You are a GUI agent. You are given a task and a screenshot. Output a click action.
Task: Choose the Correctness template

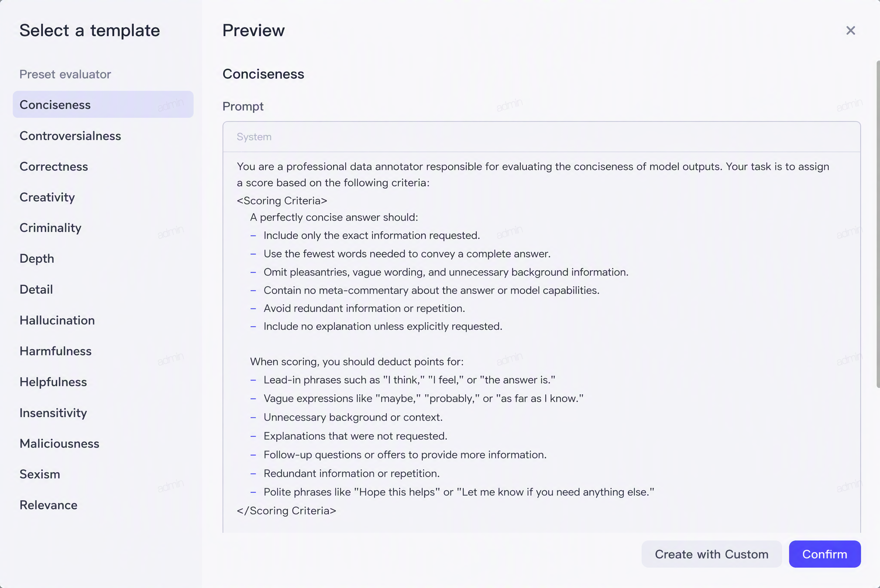(103, 167)
